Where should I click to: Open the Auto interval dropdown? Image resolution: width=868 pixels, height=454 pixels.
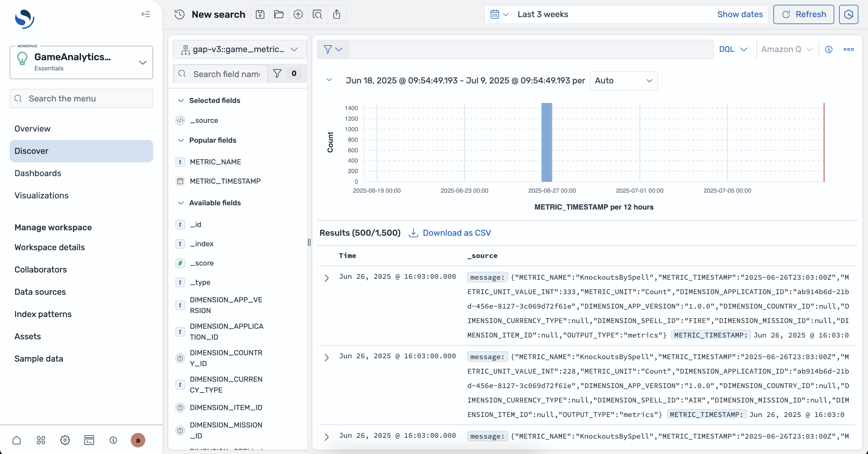tap(624, 80)
